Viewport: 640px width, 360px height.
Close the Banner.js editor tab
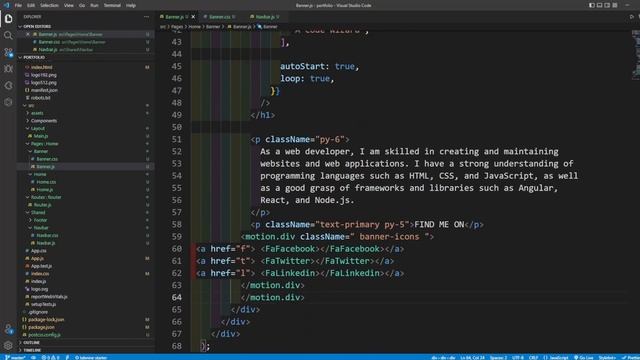click(x=193, y=17)
